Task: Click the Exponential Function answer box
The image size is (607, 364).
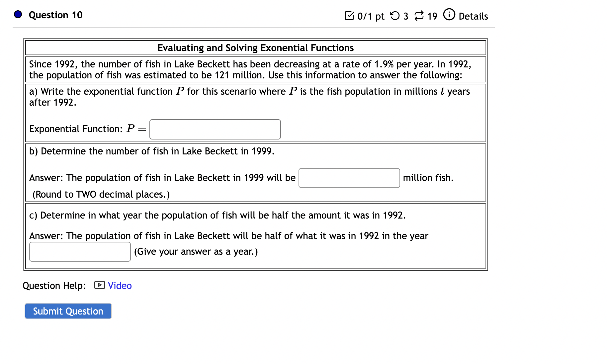Action: (x=215, y=129)
